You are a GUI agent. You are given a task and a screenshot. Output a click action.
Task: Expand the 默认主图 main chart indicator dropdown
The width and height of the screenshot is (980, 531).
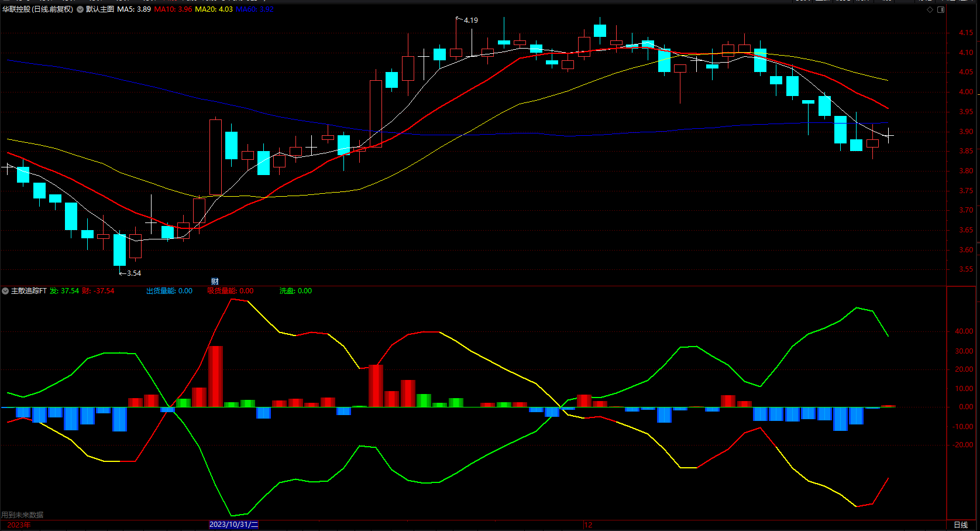coord(80,9)
